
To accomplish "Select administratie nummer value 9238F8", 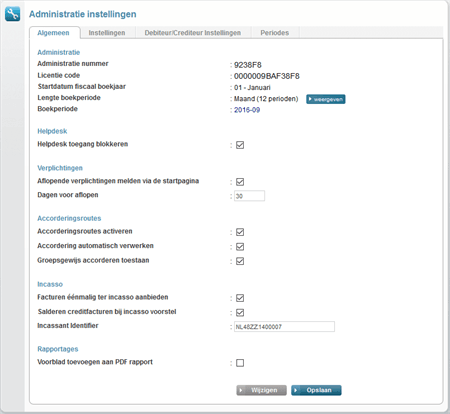I will pyautogui.click(x=248, y=65).
